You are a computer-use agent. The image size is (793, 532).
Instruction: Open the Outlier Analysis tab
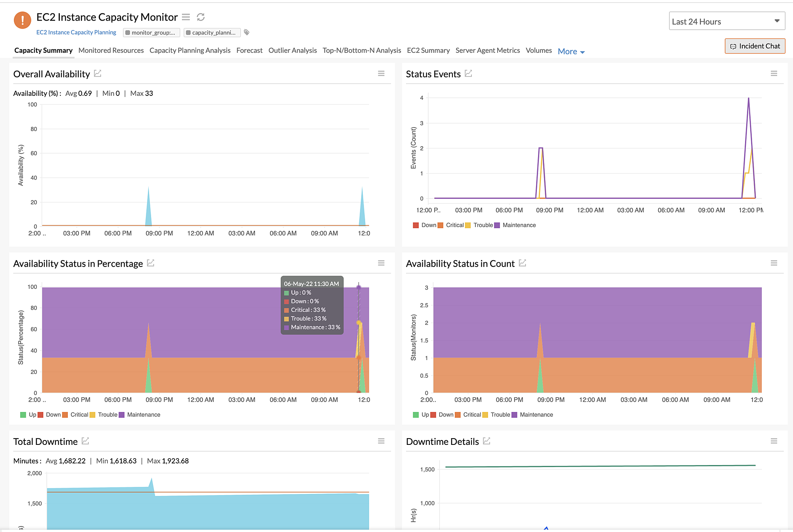292,50
